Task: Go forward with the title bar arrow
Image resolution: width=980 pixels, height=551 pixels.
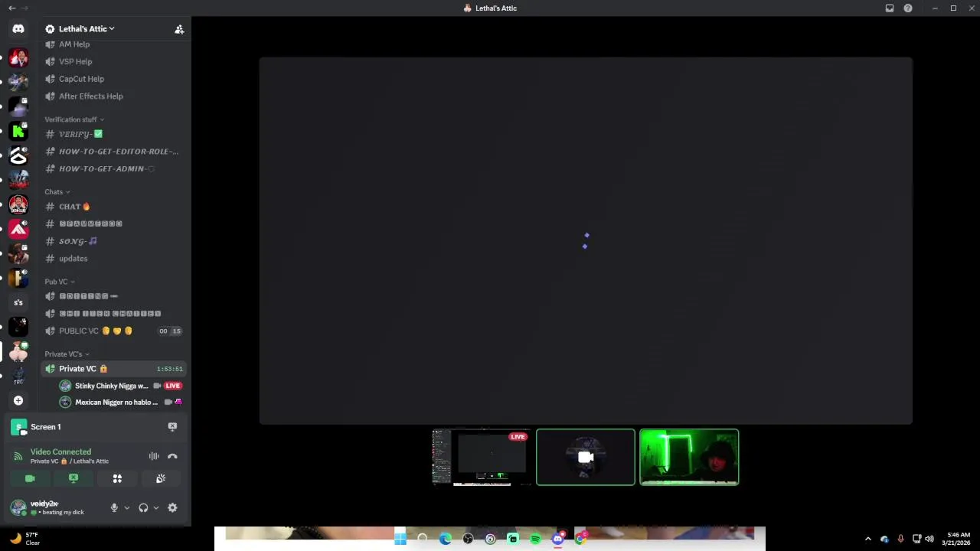Action: 25,8
